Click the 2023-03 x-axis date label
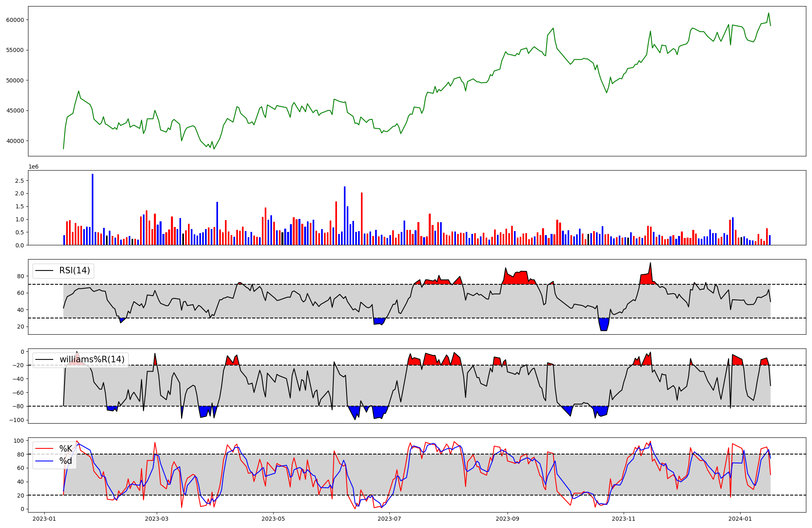 tap(157, 519)
